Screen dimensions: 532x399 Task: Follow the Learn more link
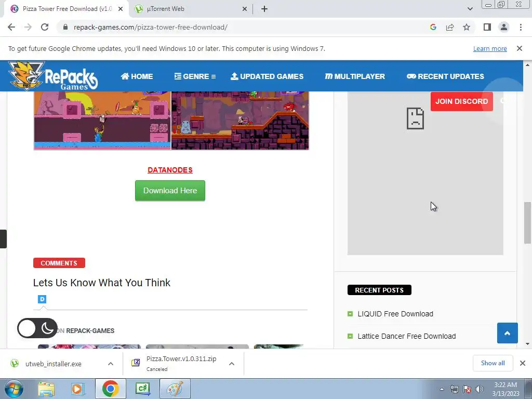pos(490,48)
